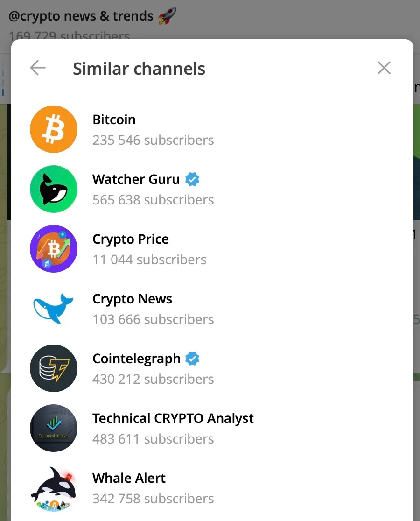The width and height of the screenshot is (420, 521).
Task: Click the Watcher Guru whale avatar
Action: [54, 189]
